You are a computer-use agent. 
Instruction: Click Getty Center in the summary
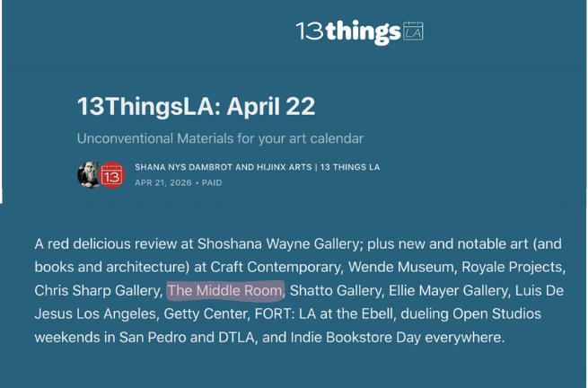click(205, 313)
